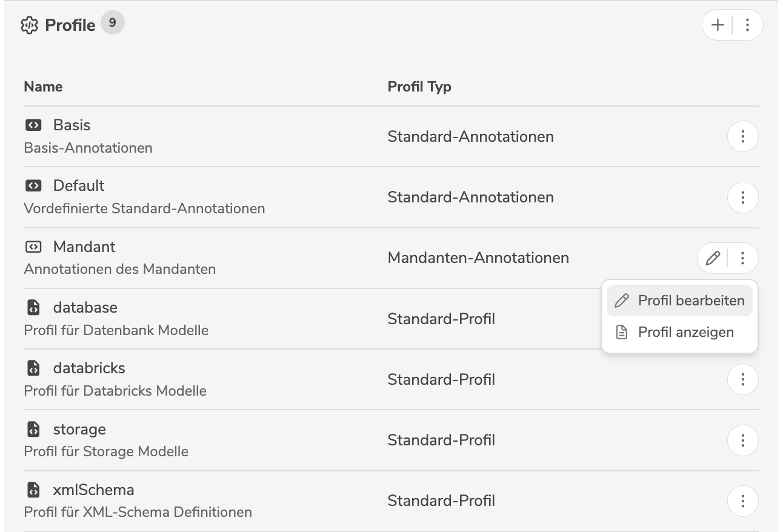Click the Mandant annotation outline icon
783x532 pixels.
point(33,247)
